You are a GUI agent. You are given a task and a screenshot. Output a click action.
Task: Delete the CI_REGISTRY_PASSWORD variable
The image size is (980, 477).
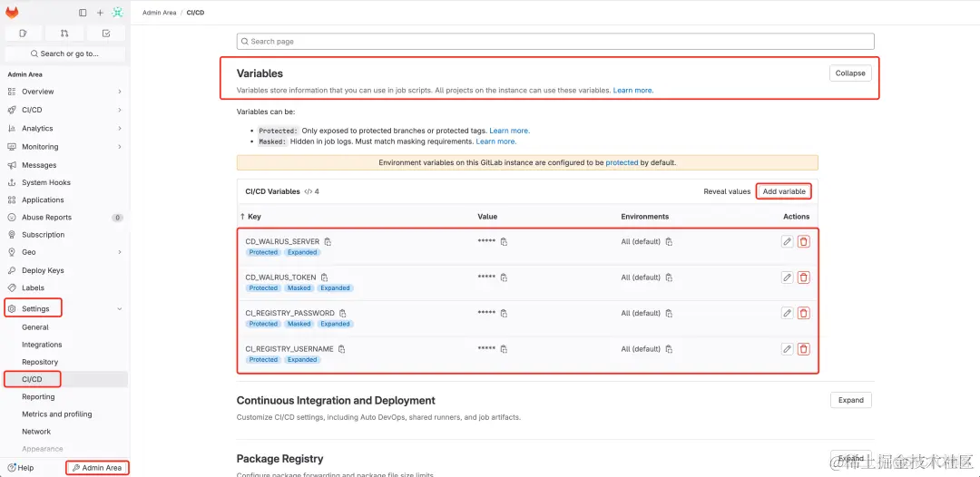click(804, 313)
